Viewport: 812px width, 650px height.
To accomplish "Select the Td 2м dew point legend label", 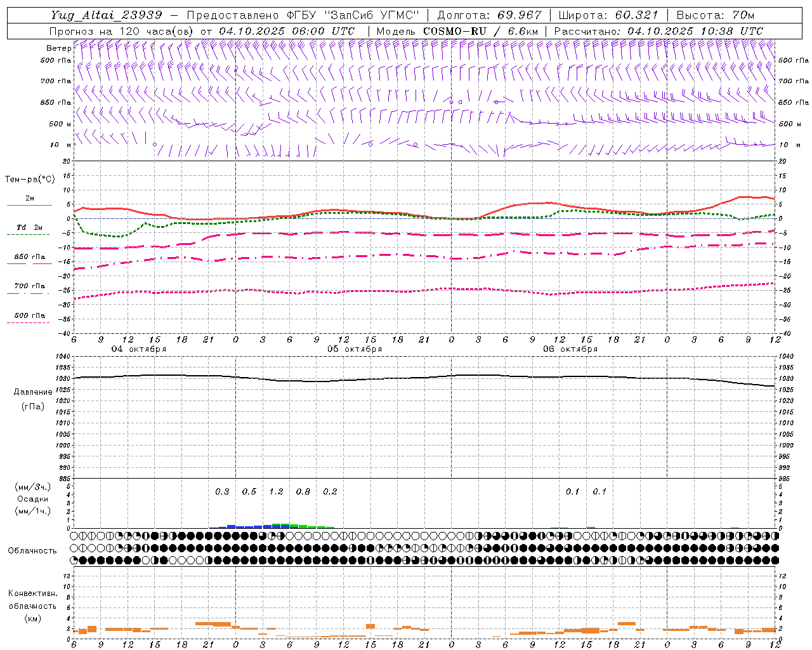I will point(29,227).
